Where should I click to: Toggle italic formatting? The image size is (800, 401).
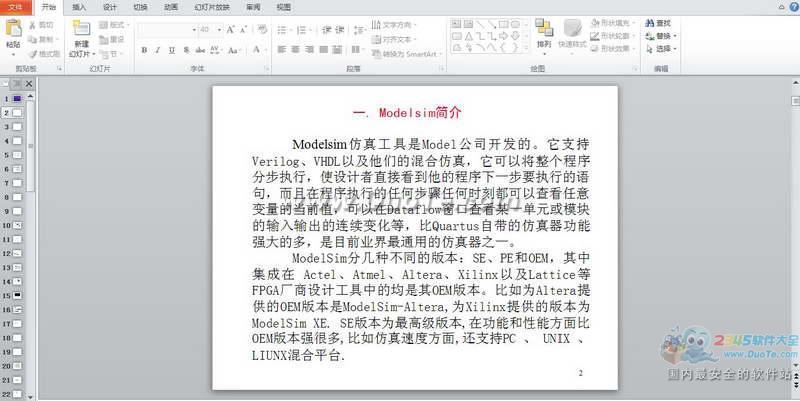click(158, 50)
